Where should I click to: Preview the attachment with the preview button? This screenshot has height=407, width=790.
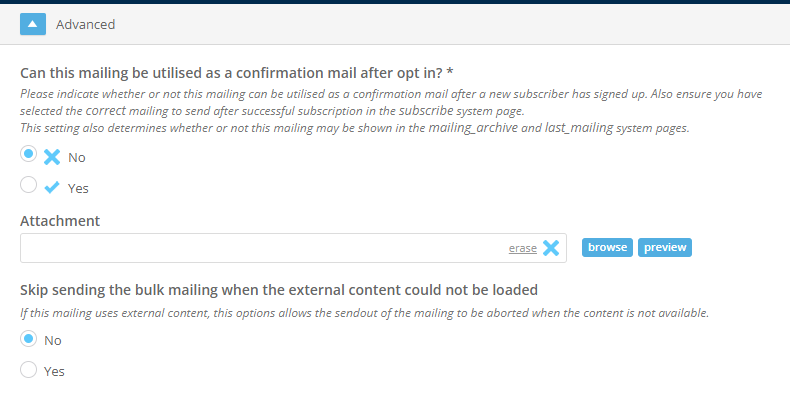point(665,247)
